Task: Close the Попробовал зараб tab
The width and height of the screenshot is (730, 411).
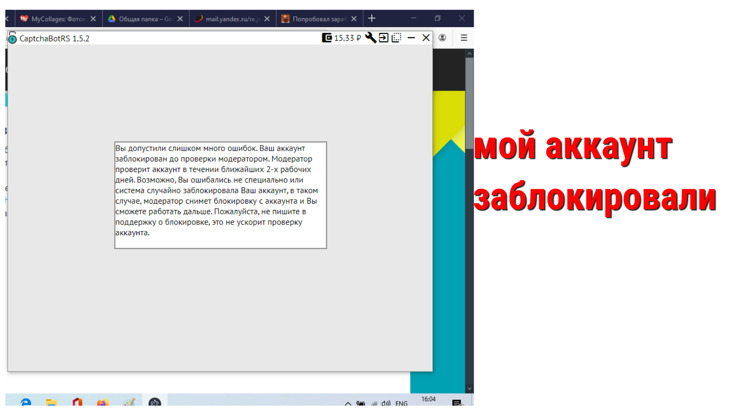Action: (354, 19)
